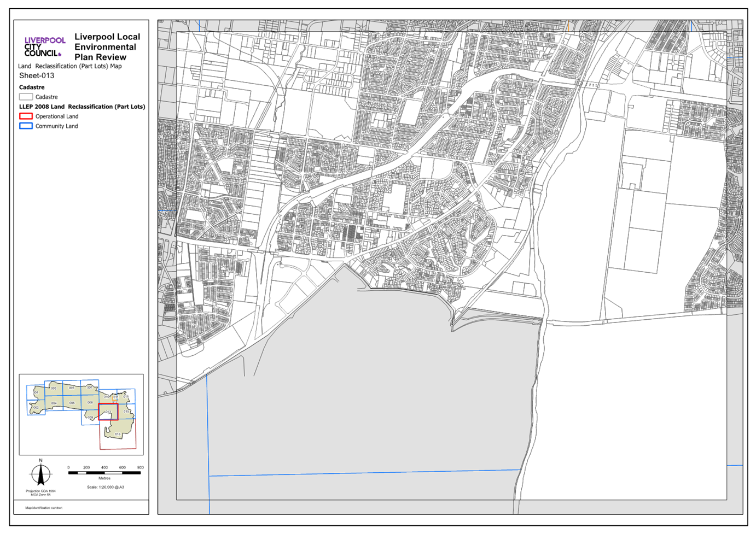Click the 'Map identification number' label
This screenshot has height=534, width=756.
[x=44, y=508]
